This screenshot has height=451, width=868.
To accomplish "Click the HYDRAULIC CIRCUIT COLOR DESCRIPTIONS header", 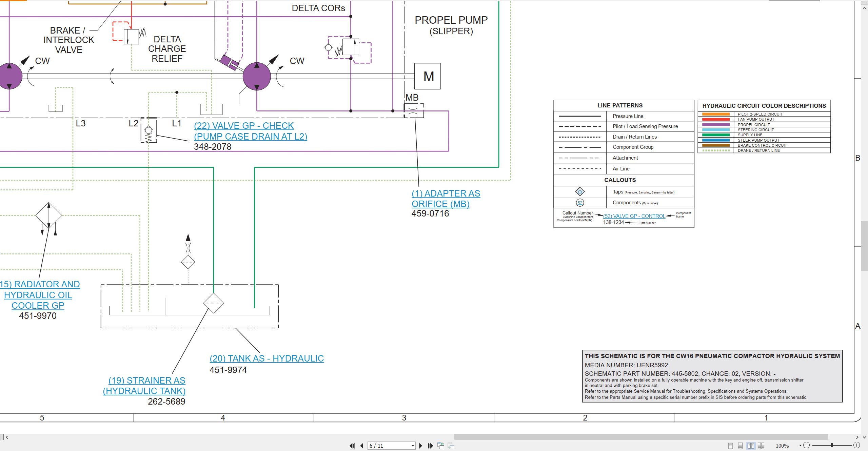I will click(764, 106).
